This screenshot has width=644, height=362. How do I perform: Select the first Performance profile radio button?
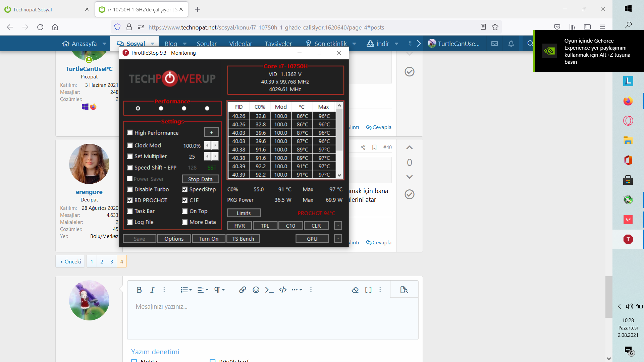(x=138, y=108)
